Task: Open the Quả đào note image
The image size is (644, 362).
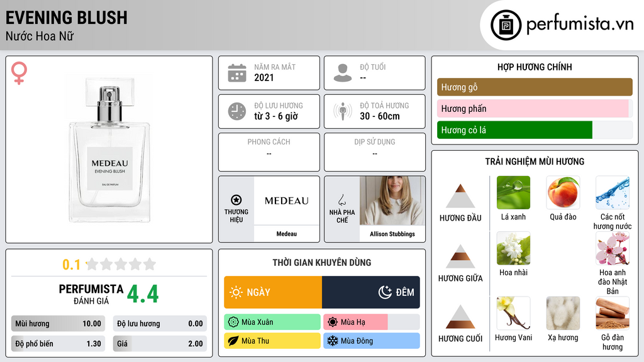Action: click(x=563, y=192)
